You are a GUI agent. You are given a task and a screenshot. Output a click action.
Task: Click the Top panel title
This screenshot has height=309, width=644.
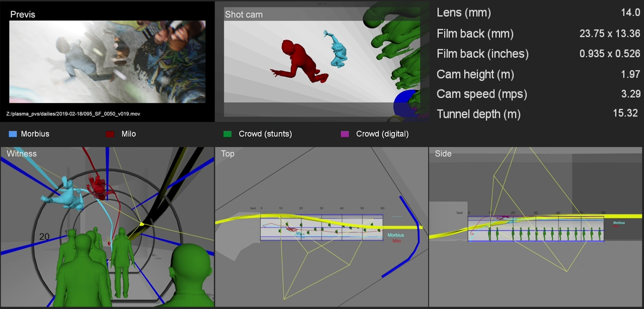point(228,153)
